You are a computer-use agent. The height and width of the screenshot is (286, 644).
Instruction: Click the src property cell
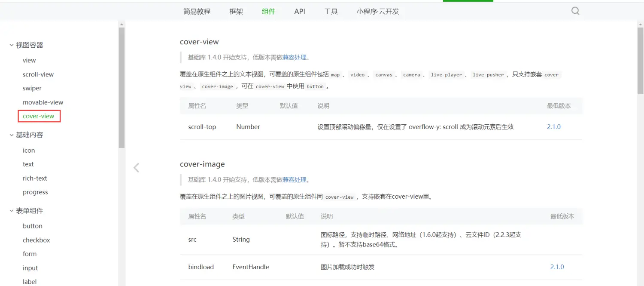[192, 240]
